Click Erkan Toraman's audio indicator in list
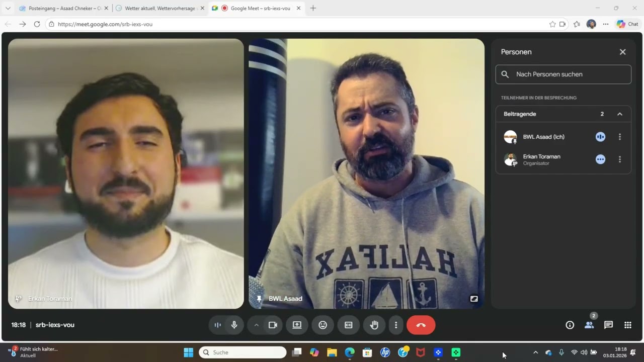 pyautogui.click(x=600, y=159)
